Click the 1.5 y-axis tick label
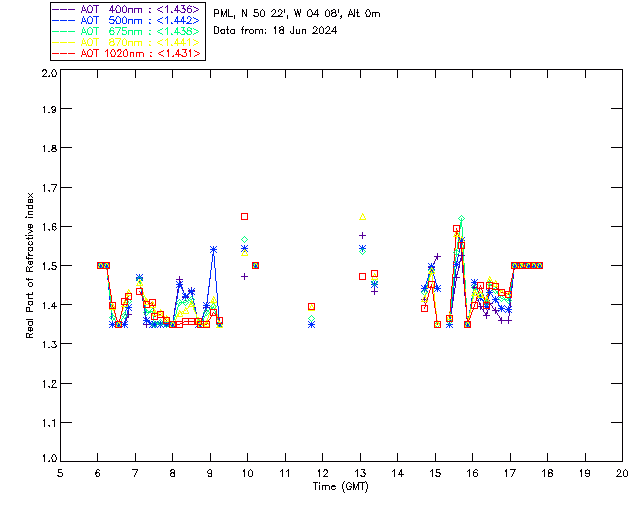The width and height of the screenshot is (640, 512). click(49, 266)
